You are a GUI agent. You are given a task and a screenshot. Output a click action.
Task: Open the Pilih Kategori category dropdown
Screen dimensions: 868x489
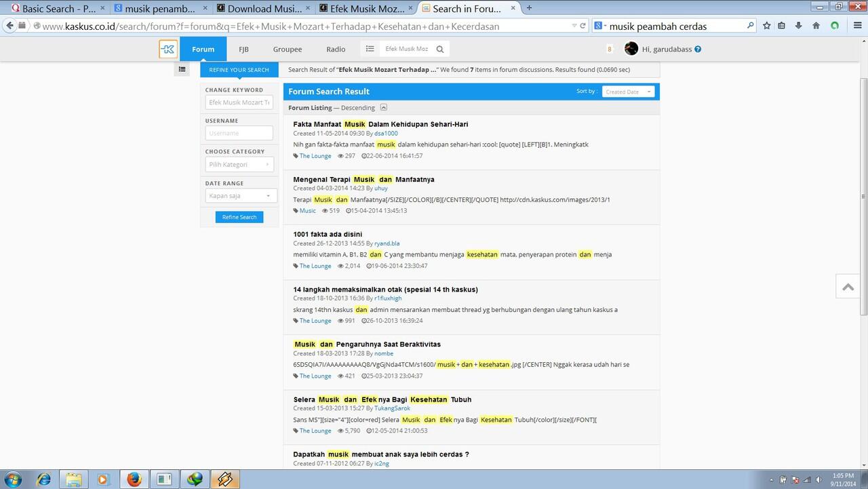239,164
